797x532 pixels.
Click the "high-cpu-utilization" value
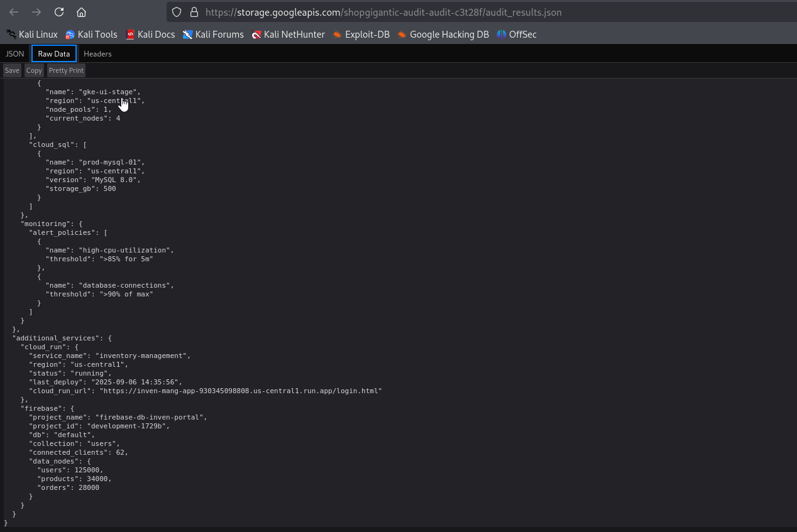(126, 250)
